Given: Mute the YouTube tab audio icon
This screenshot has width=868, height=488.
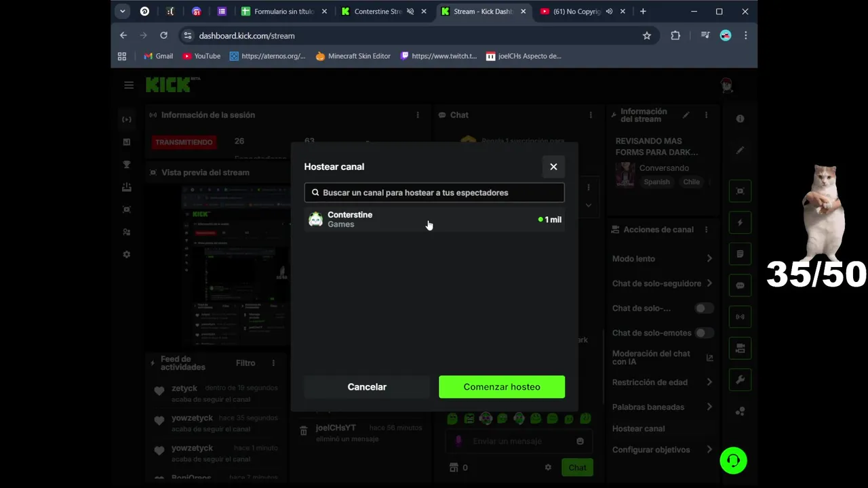Looking at the screenshot, I should coord(609,12).
